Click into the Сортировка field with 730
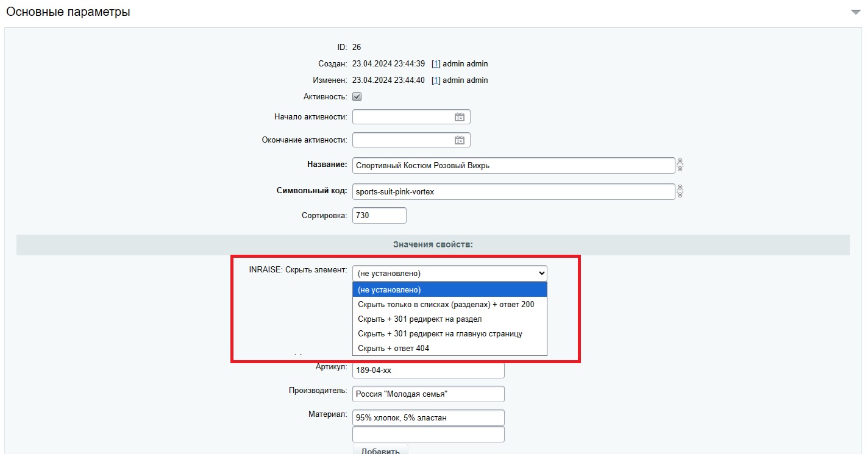 [379, 215]
